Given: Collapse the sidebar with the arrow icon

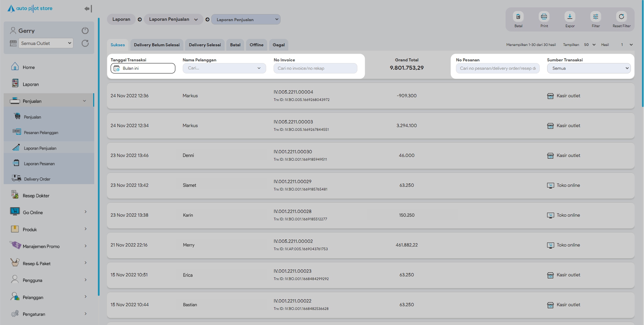Looking at the screenshot, I should tap(88, 9).
